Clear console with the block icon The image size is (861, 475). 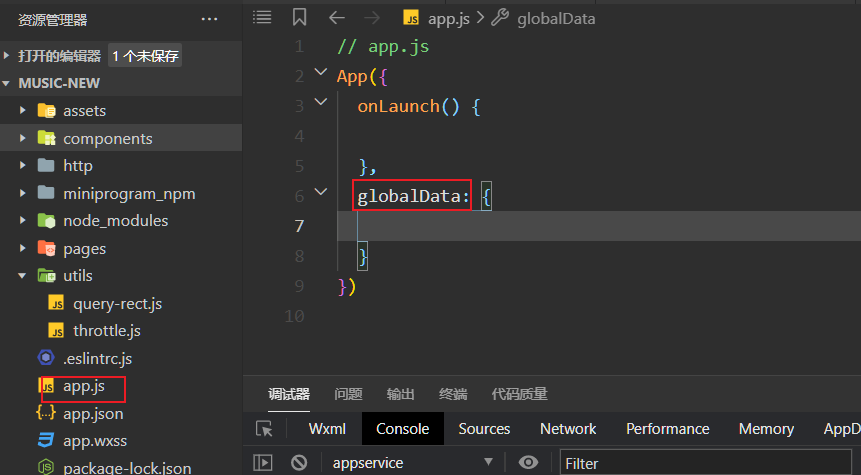[298, 462]
